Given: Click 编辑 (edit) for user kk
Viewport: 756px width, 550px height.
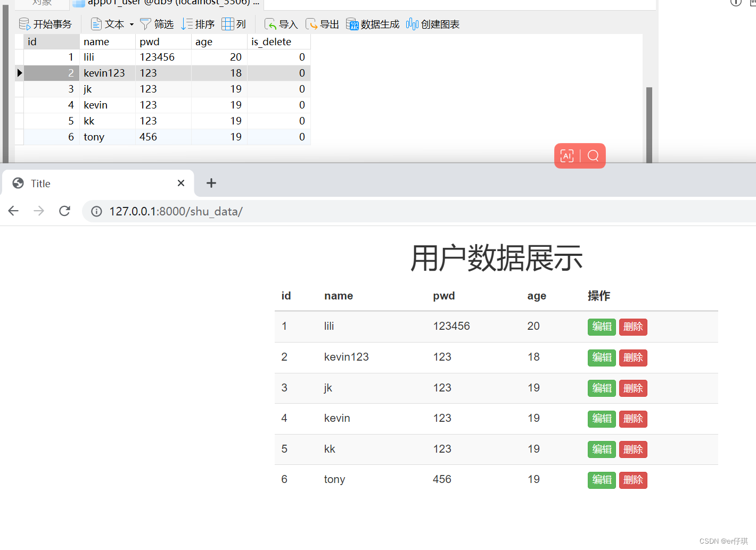Looking at the screenshot, I should 602,449.
